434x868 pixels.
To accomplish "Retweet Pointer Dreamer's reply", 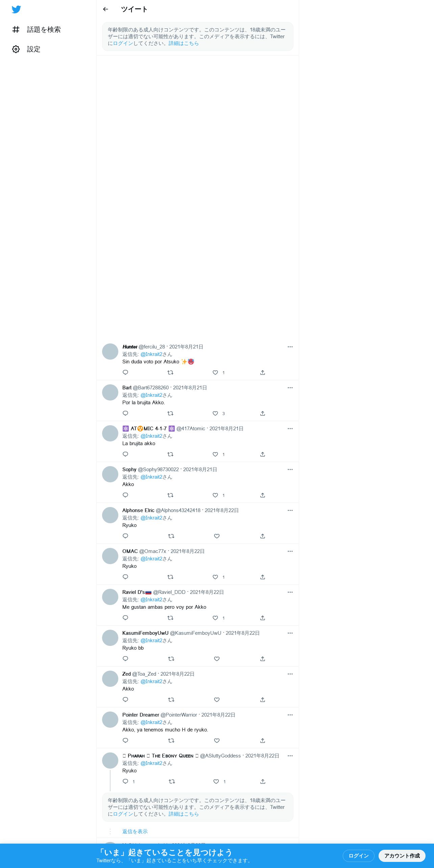I will point(171,741).
